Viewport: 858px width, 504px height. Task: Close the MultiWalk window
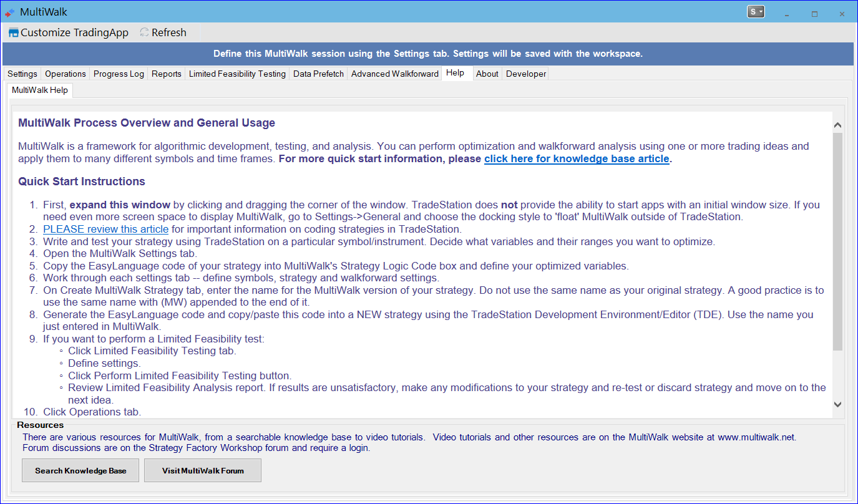[x=842, y=14]
